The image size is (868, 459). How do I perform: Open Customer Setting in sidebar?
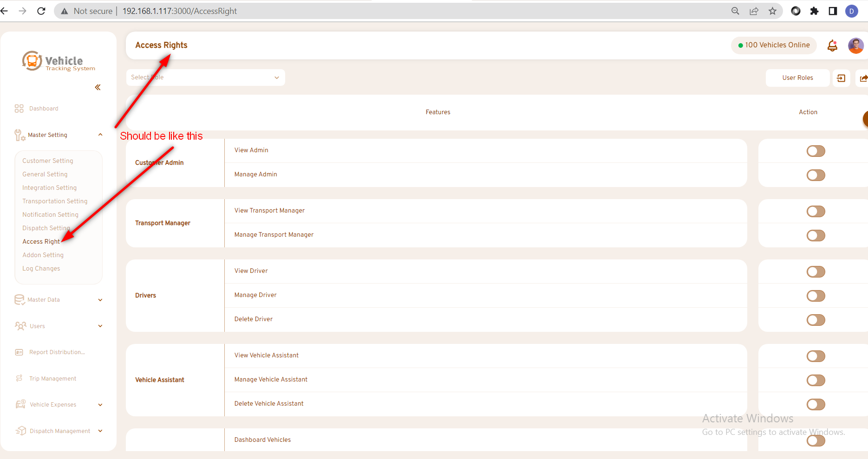(48, 161)
